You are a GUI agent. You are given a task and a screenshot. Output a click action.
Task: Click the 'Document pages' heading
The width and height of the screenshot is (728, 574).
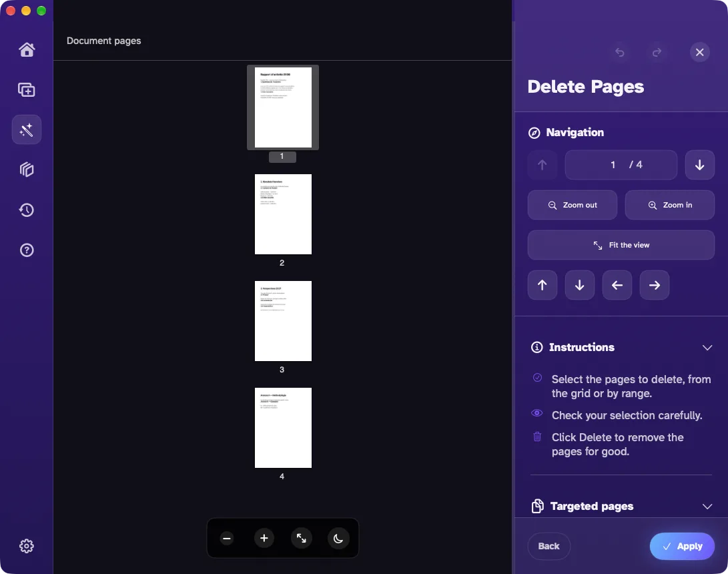click(x=103, y=41)
